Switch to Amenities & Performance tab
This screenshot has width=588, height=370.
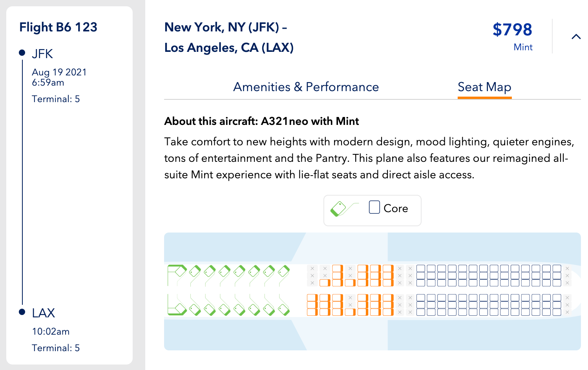(x=306, y=87)
